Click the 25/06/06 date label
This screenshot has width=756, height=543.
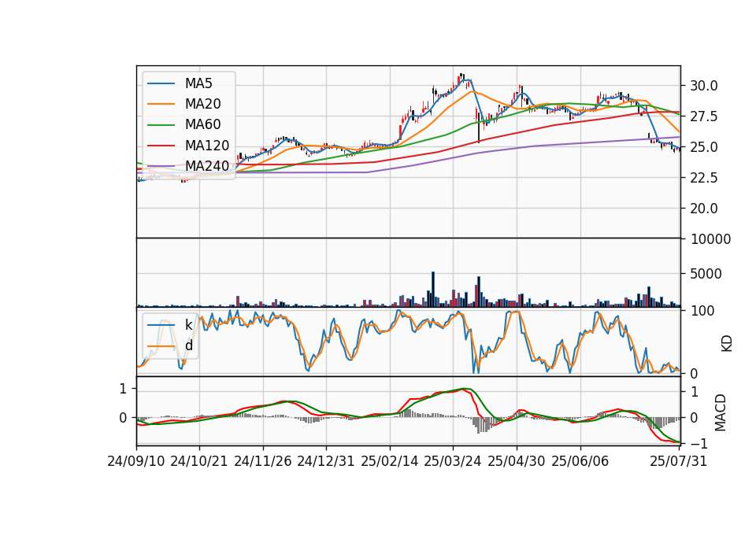tap(580, 461)
